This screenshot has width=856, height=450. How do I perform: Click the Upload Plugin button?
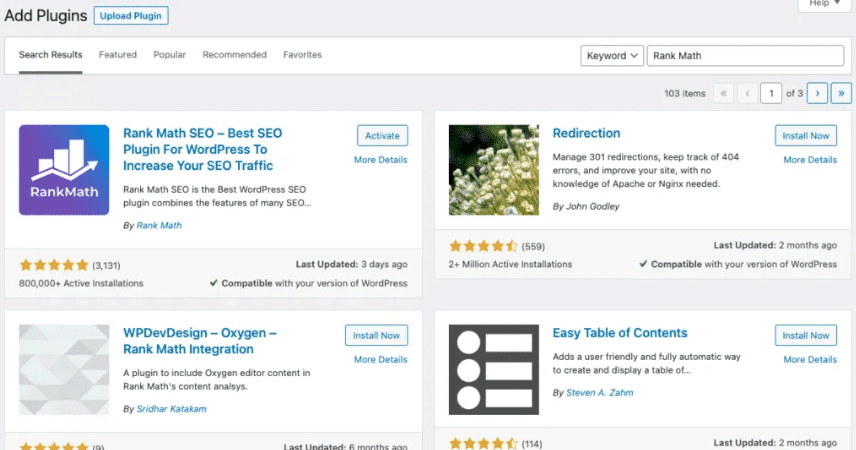pyautogui.click(x=131, y=16)
